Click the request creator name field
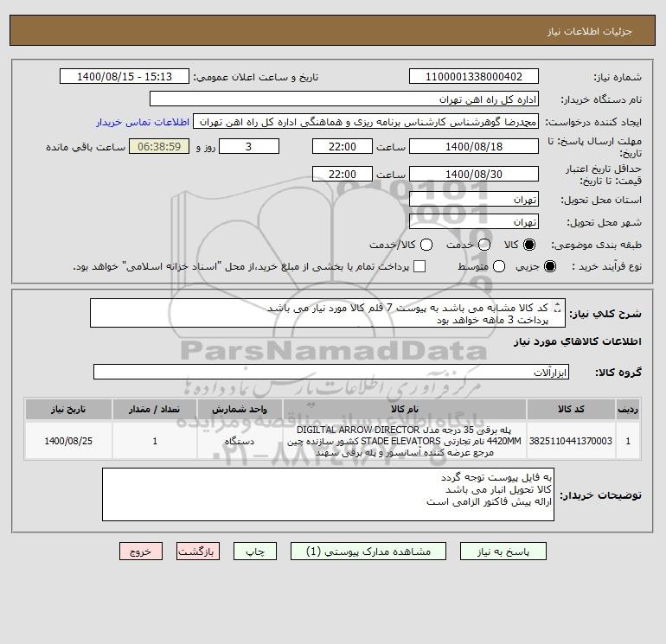Image resolution: width=666 pixels, height=644 pixels. point(366,121)
